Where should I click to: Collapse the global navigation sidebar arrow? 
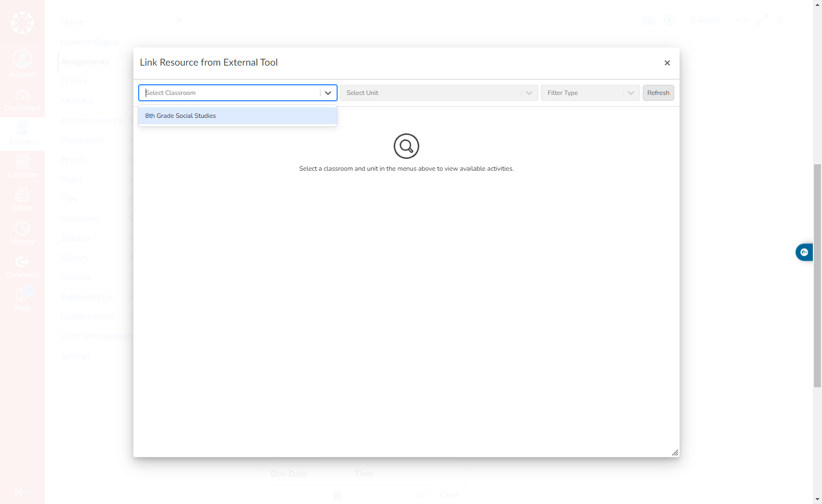pos(22,493)
